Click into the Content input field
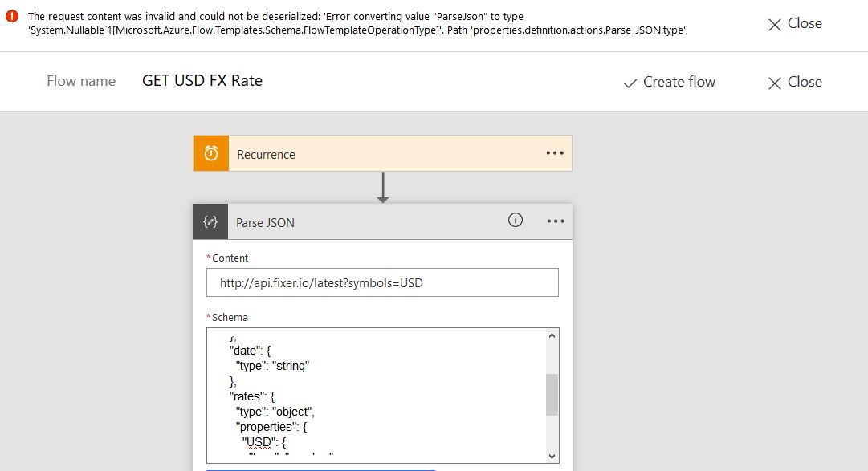The height and width of the screenshot is (471, 868). (382, 283)
